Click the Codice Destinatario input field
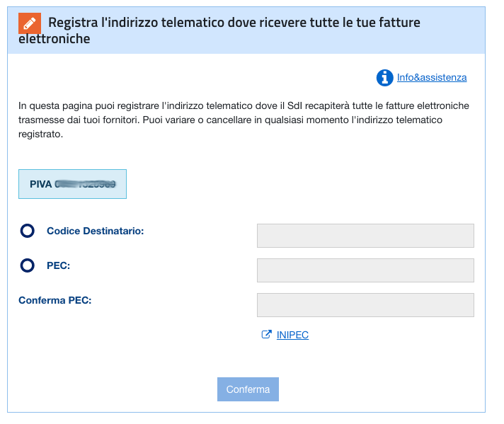This screenshot has width=504, height=424. 365,236
